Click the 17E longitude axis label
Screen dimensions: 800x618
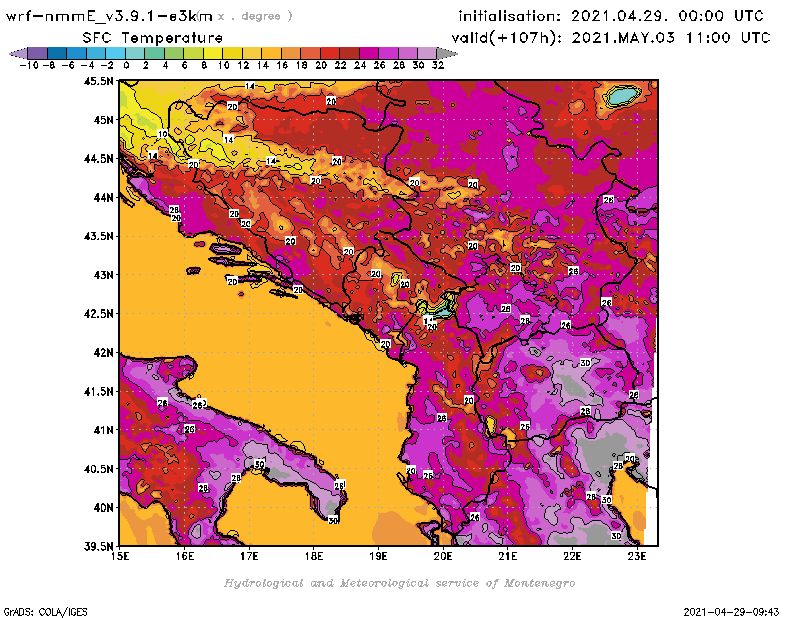pyautogui.click(x=249, y=556)
